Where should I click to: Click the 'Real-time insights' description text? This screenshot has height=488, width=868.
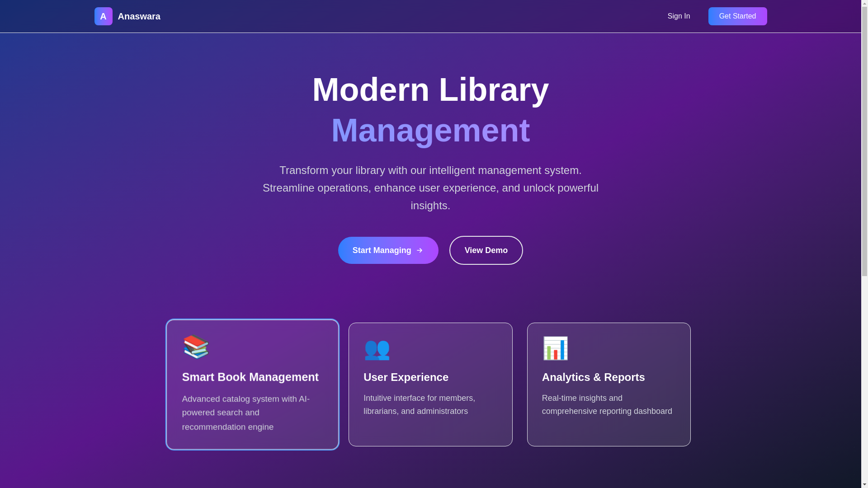[607, 404]
